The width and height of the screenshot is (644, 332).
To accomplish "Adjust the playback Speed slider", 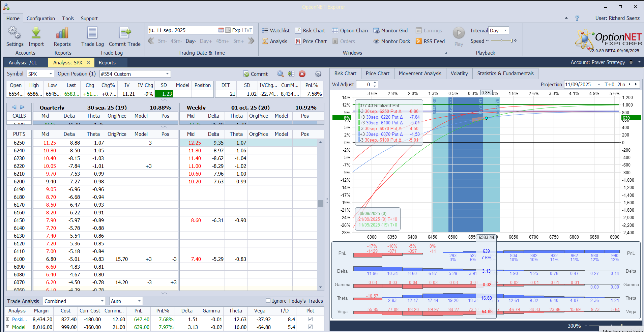I will 502,41.
